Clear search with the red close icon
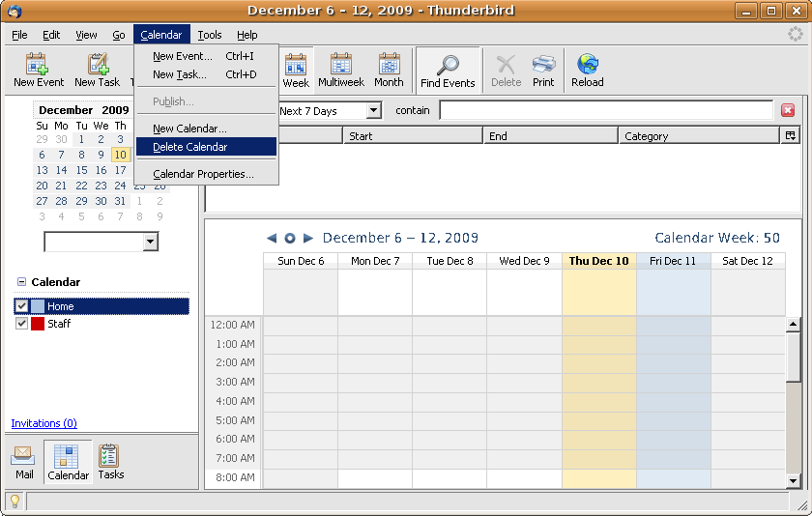Viewport: 812px width, 516px height. click(788, 110)
